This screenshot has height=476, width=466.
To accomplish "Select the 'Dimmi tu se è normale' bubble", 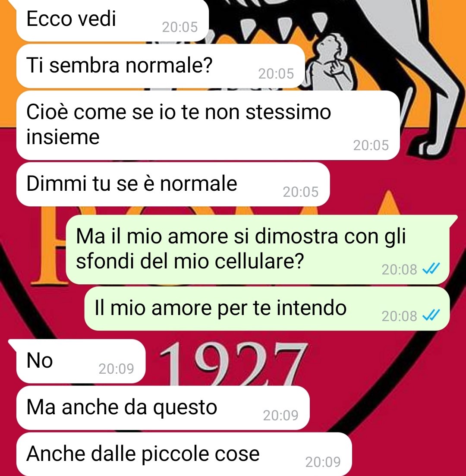I will tap(173, 184).
